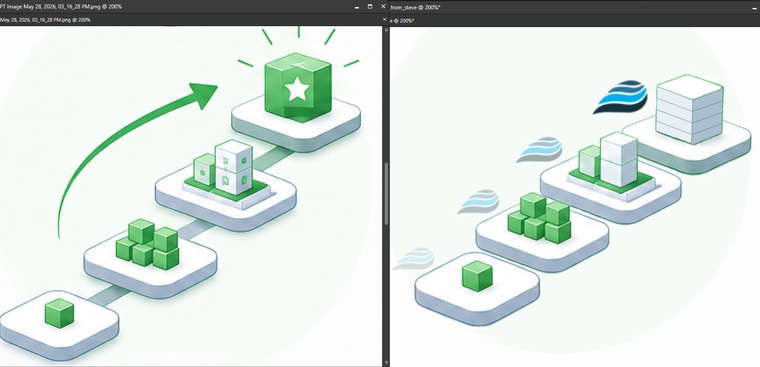Close the left '03_16_28 PM.png' image window

pyautogui.click(x=383, y=7)
